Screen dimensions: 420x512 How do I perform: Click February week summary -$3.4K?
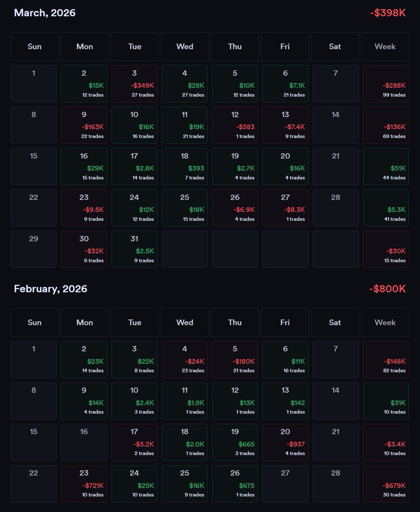(386, 442)
